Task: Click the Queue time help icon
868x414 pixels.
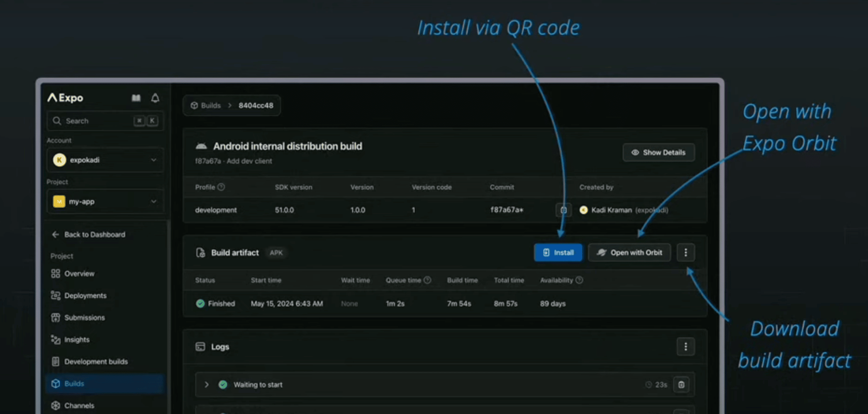Action: point(427,280)
